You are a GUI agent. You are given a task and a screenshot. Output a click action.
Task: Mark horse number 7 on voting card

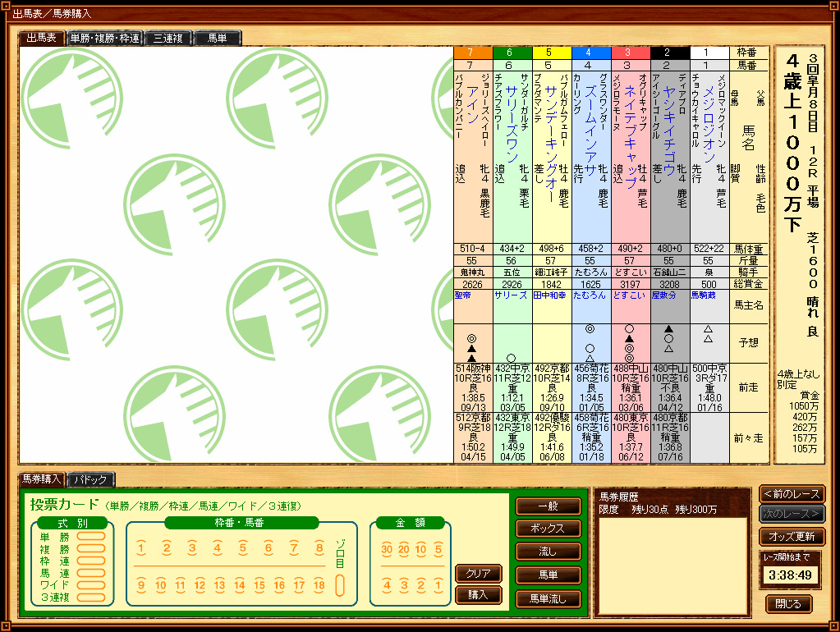(x=294, y=548)
